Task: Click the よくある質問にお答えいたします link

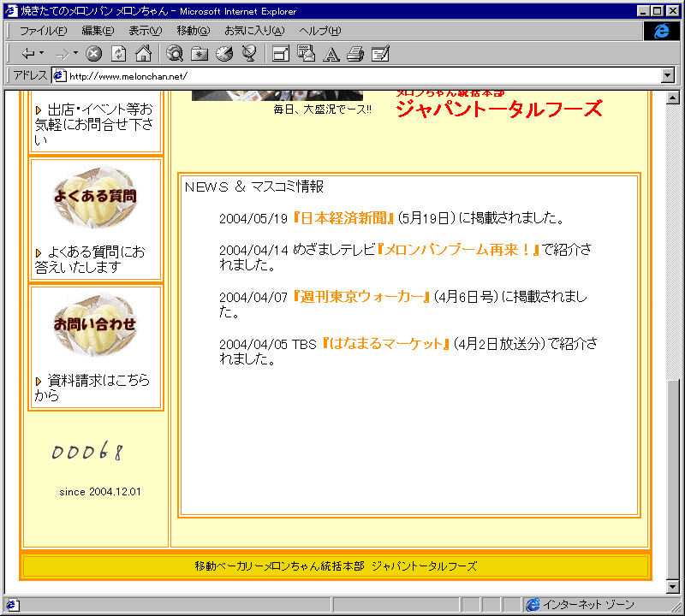Action: [90, 259]
